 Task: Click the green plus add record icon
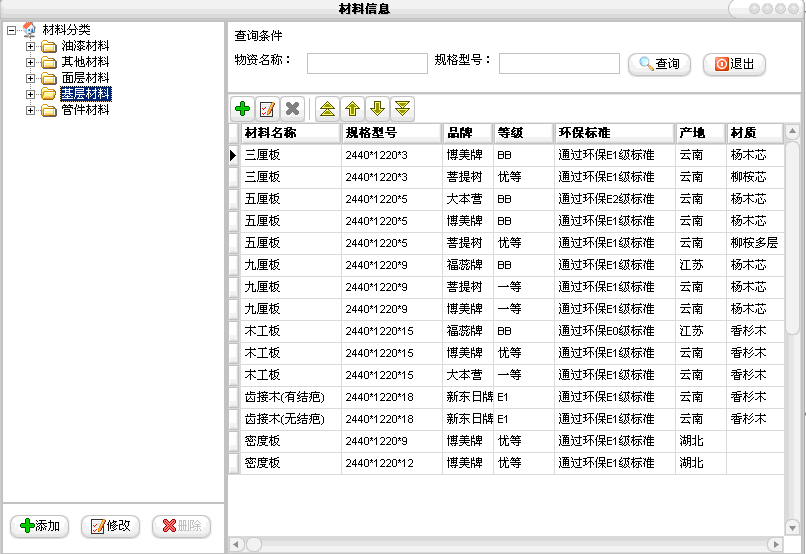[242, 109]
